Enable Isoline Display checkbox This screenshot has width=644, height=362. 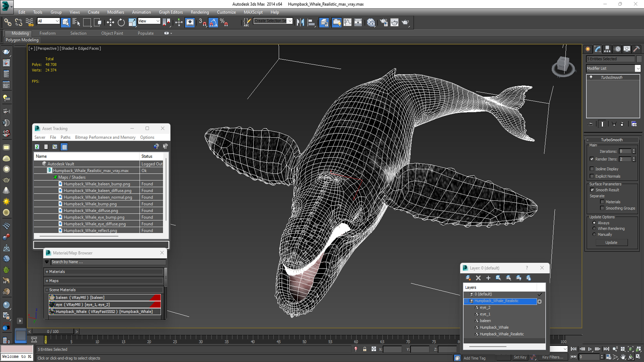(592, 169)
